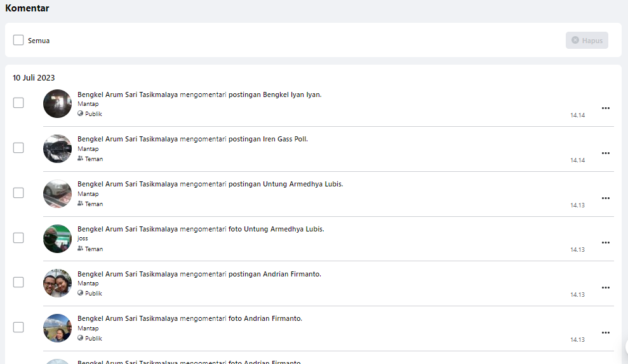
Task: Tick checkbox for the 'joss' comment
Action: [18, 238]
